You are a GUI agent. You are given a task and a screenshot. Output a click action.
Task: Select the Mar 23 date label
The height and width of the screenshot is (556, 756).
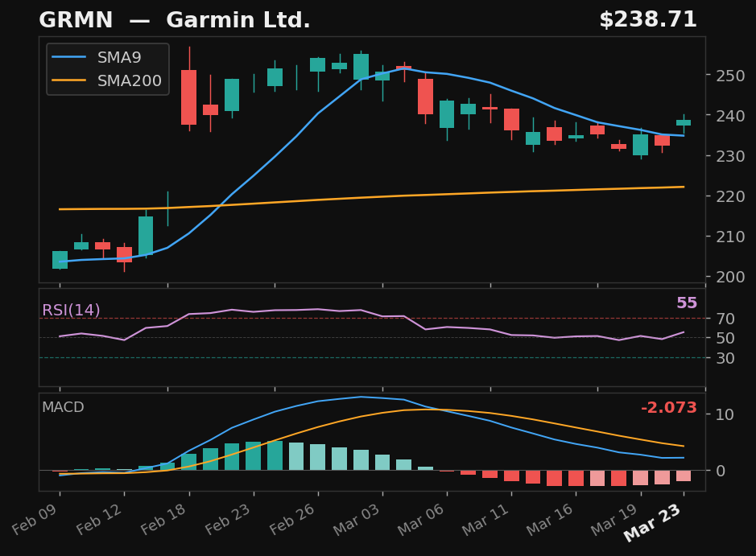(654, 532)
